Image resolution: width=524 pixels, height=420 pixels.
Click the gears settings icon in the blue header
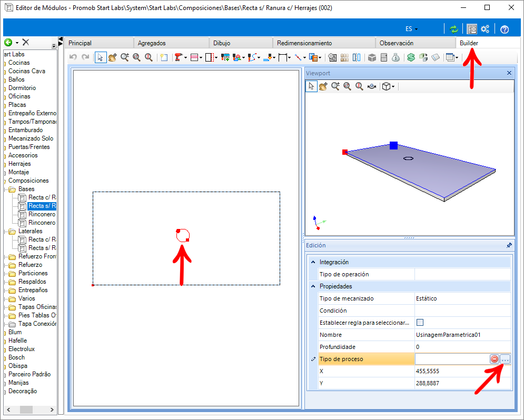tap(485, 29)
